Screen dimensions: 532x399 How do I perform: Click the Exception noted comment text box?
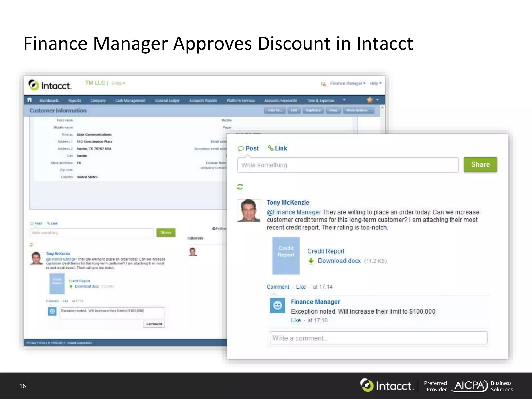pos(112,313)
